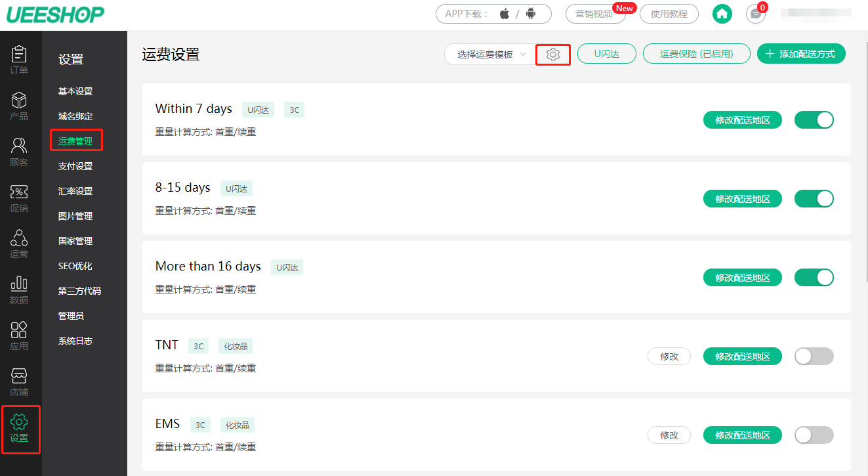Select 第三方代码 in settings menu
868x476 pixels.
79,291
